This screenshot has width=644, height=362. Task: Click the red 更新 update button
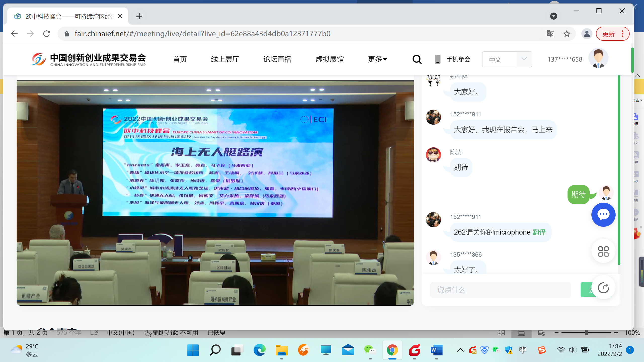tap(609, 34)
